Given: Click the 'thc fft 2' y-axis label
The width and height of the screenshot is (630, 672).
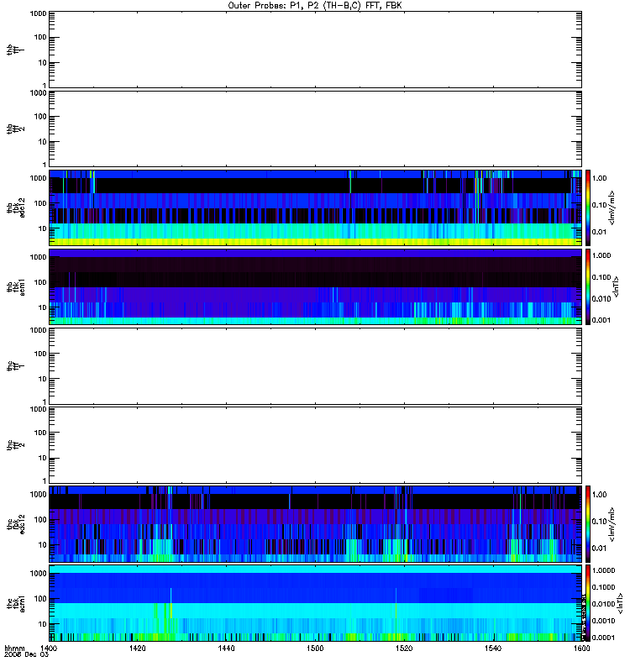Looking at the screenshot, I should 15,446.
